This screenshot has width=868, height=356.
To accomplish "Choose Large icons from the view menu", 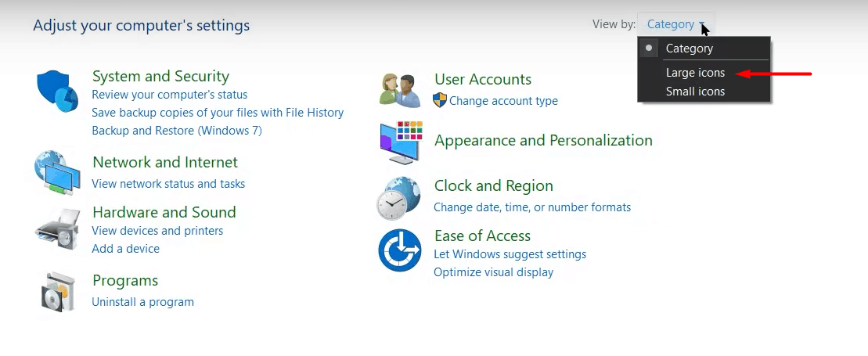I will [x=695, y=73].
